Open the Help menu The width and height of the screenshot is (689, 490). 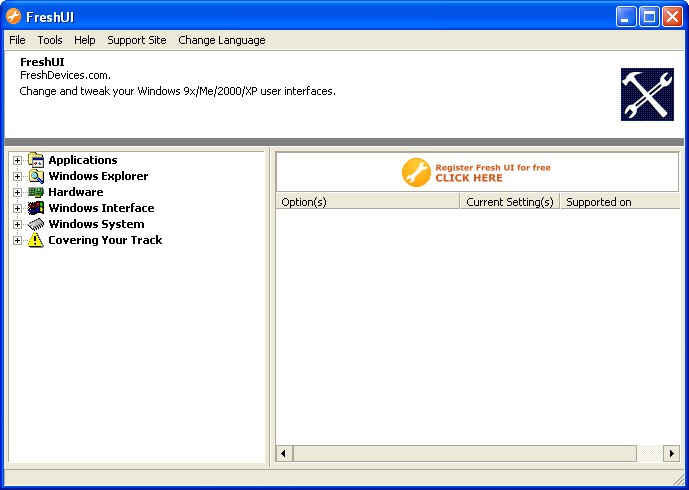point(84,40)
